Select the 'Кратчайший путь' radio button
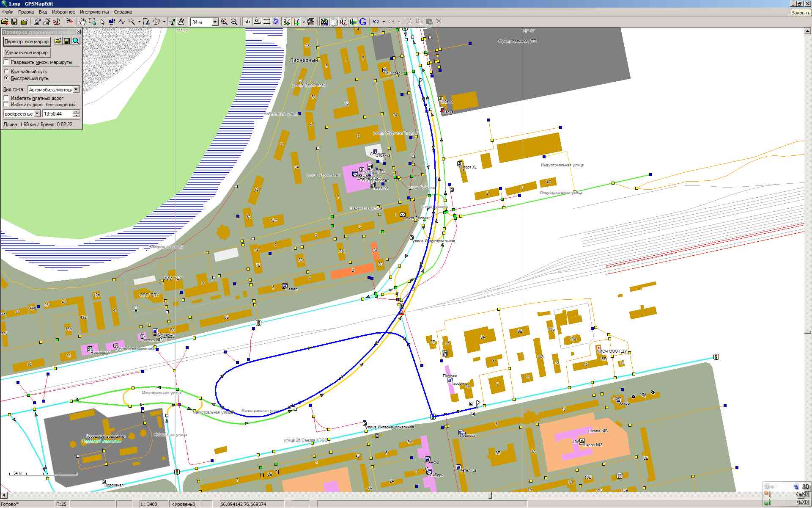812x508 pixels. point(6,72)
